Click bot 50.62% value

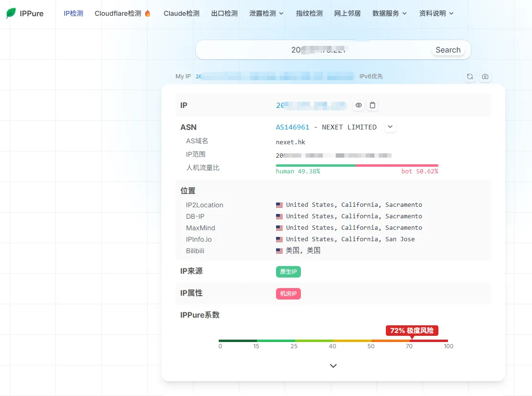point(420,171)
